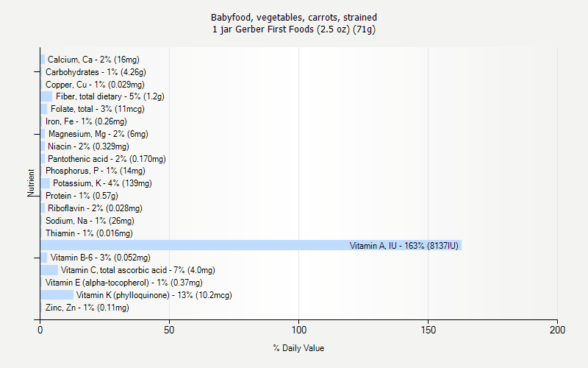Image resolution: width=588 pixels, height=368 pixels.
Task: Click the 'Protein - 1% (0.57g)' label
Action: click(x=82, y=196)
